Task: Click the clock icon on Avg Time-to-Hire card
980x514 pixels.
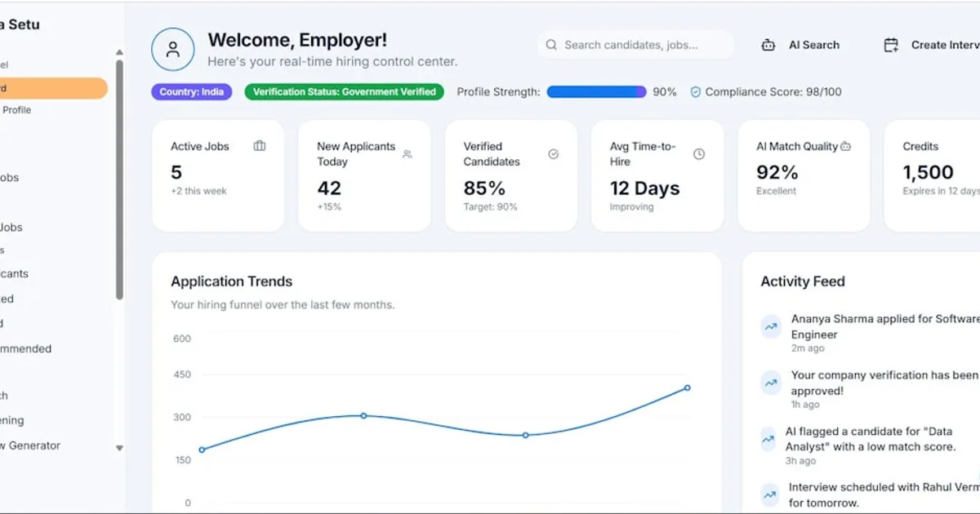Action: point(699,153)
